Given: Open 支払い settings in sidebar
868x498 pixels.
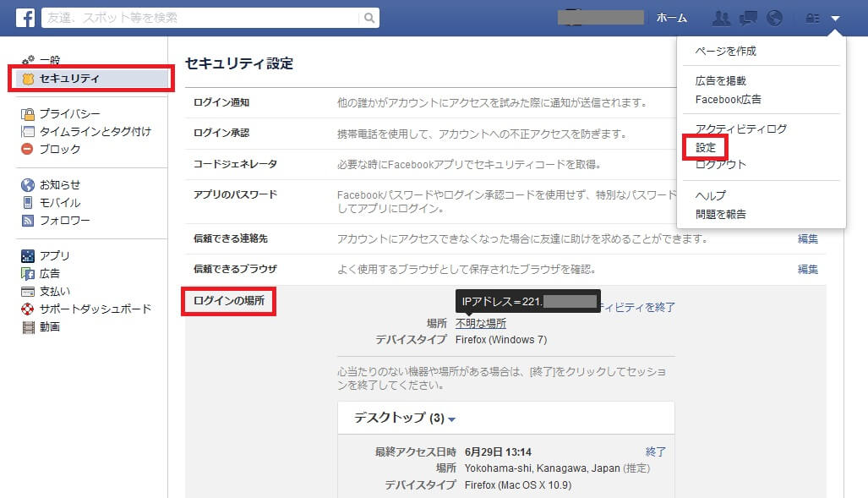Looking at the screenshot, I should pos(54,292).
